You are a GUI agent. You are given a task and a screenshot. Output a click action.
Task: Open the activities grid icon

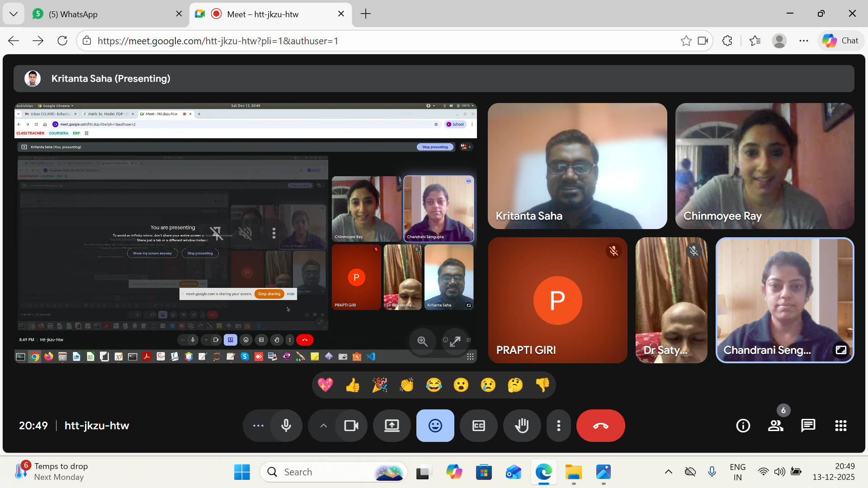840,426
